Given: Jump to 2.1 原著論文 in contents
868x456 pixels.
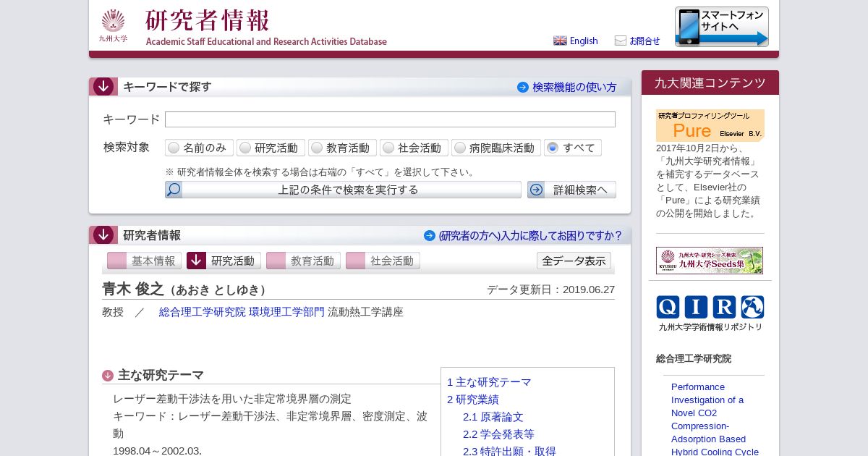Looking at the screenshot, I should click(x=493, y=417).
